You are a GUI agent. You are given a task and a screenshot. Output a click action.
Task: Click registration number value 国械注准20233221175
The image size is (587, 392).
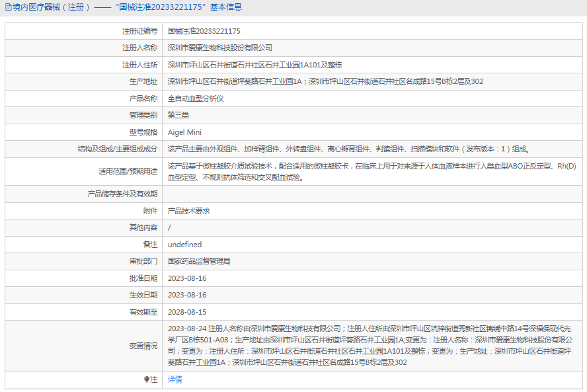click(x=204, y=31)
